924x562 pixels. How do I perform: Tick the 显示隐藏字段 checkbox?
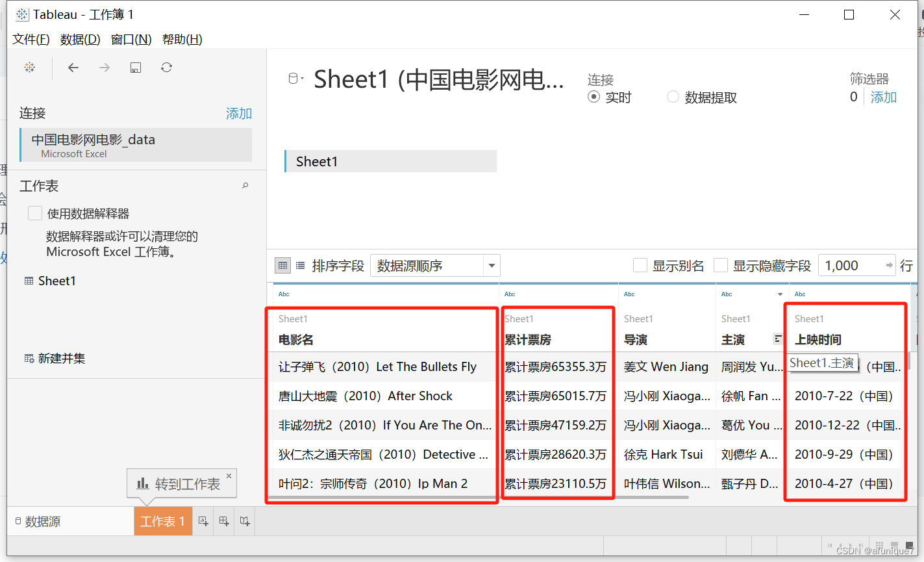[x=721, y=265]
